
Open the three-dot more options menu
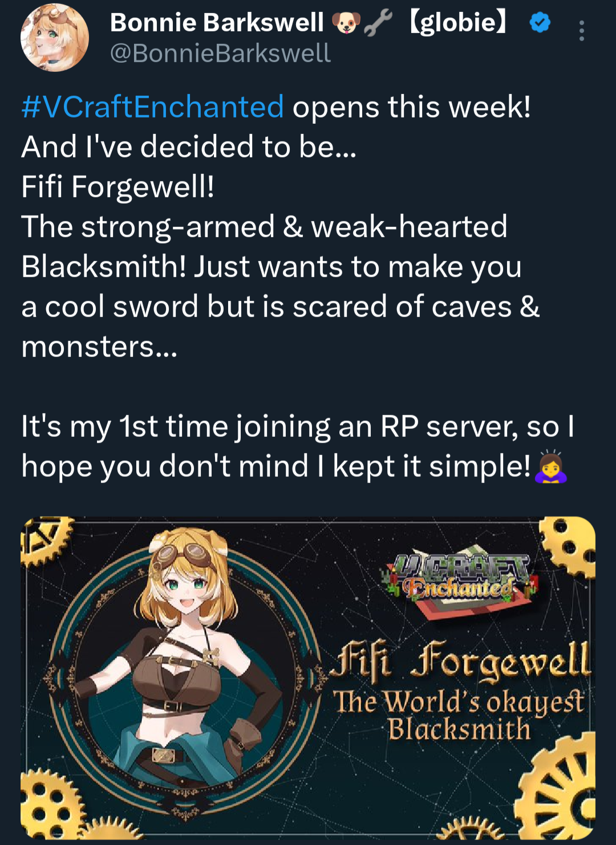pos(581,31)
